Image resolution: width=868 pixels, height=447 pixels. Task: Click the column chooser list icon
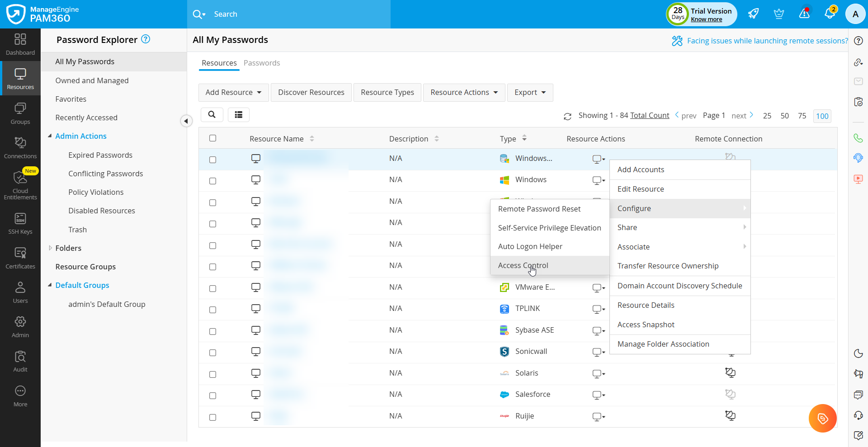point(239,115)
